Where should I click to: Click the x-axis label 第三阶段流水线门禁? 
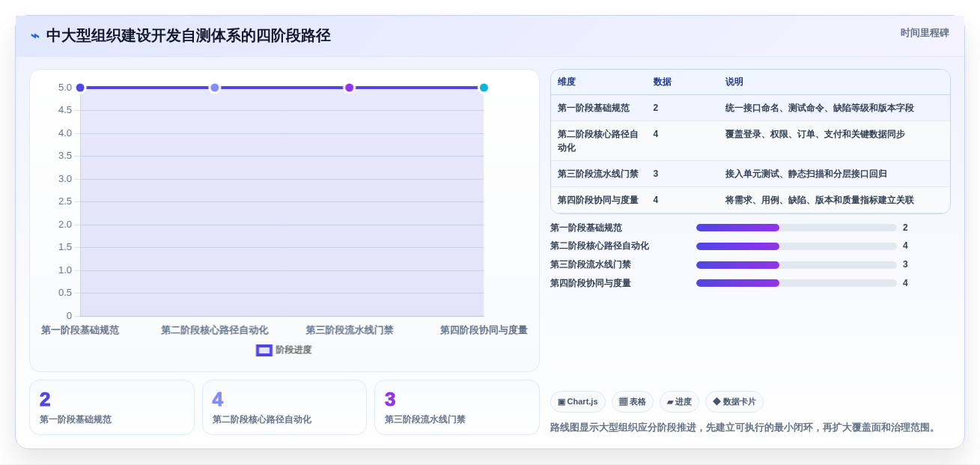pyautogui.click(x=349, y=330)
